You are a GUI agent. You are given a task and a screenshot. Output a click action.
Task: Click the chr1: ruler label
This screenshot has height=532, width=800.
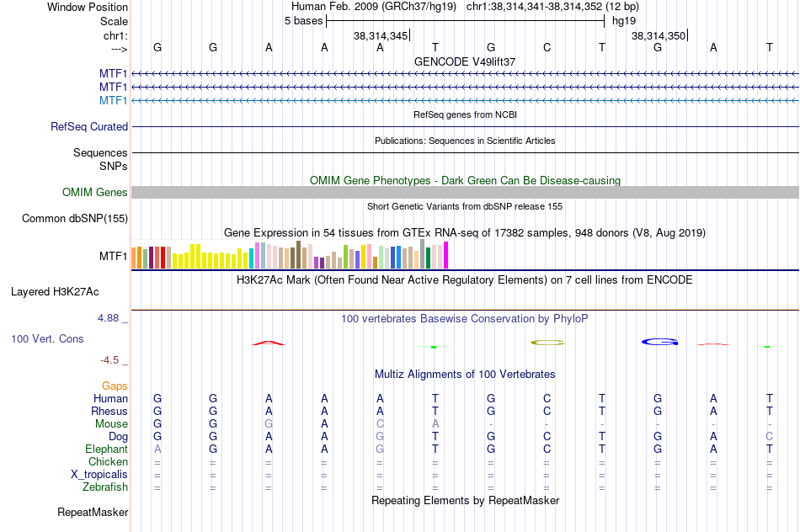coord(116,35)
